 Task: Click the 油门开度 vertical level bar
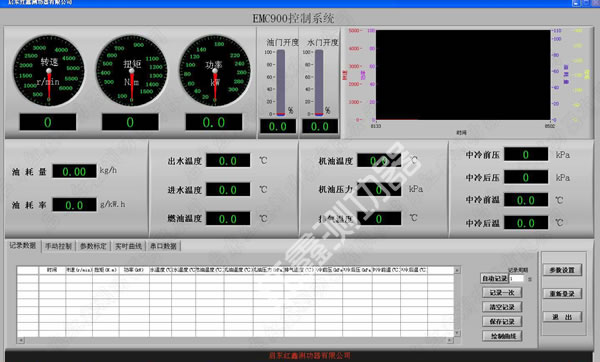coord(281,82)
